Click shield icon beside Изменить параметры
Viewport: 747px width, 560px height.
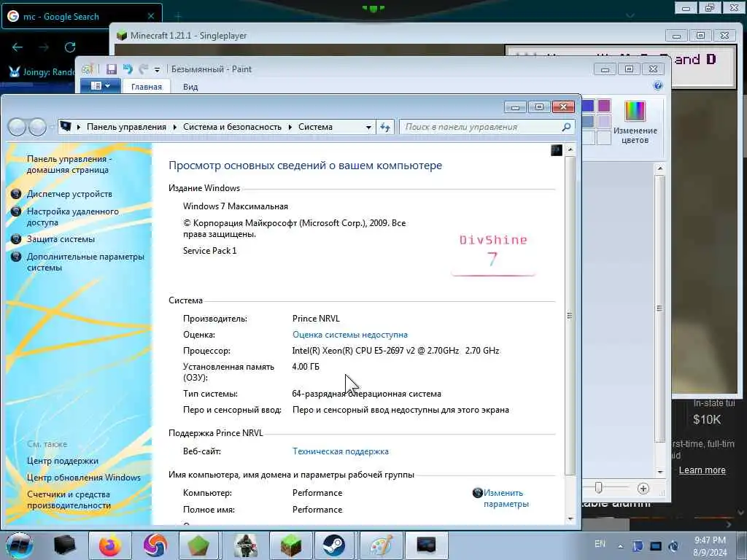coord(477,493)
